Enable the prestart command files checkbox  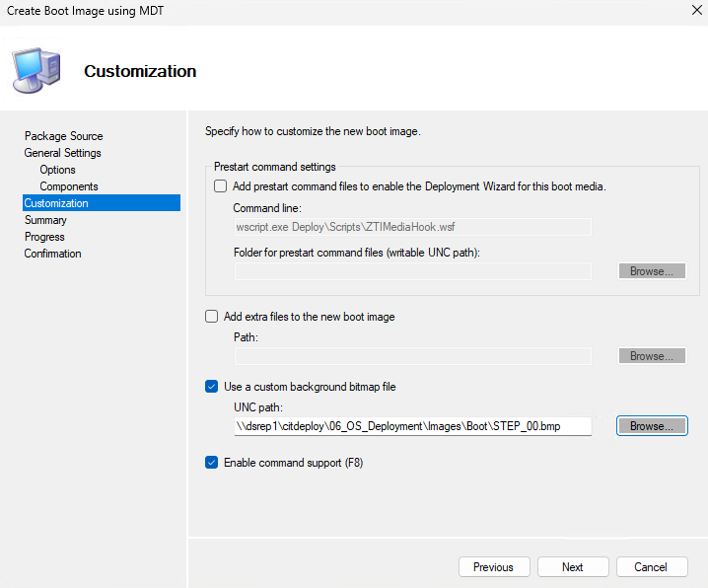(x=220, y=186)
